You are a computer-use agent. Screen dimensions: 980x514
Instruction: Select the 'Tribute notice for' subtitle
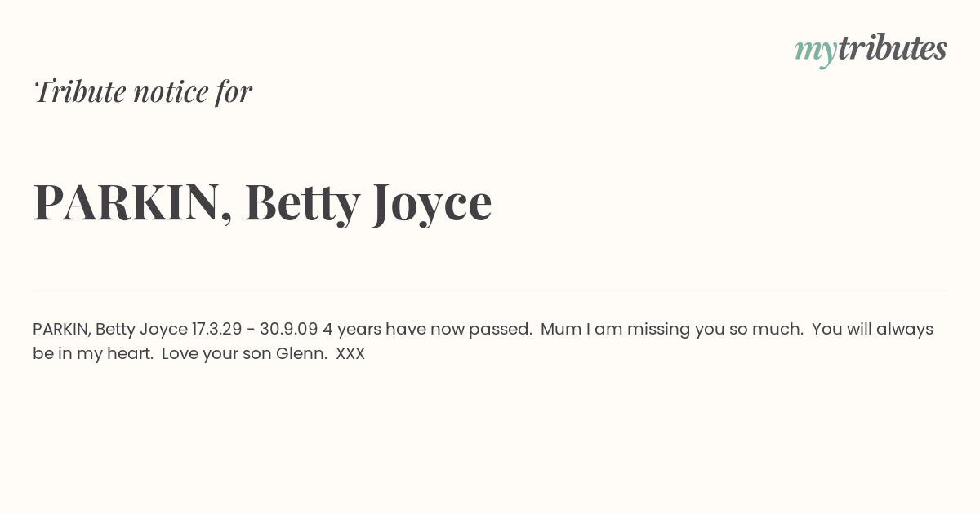(142, 91)
